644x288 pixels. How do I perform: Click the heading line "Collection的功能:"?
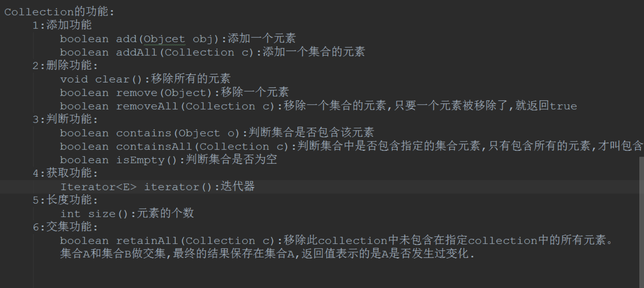(x=59, y=12)
